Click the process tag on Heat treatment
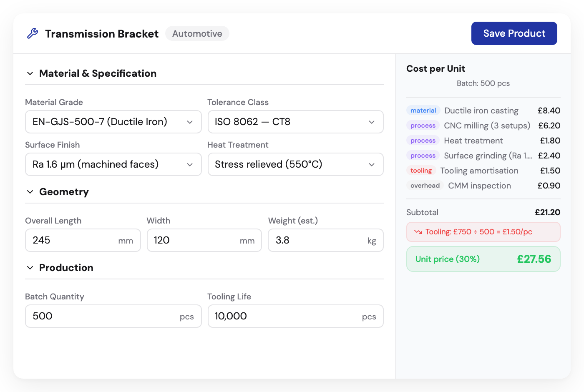This screenshot has height=392, width=584. pyautogui.click(x=423, y=140)
